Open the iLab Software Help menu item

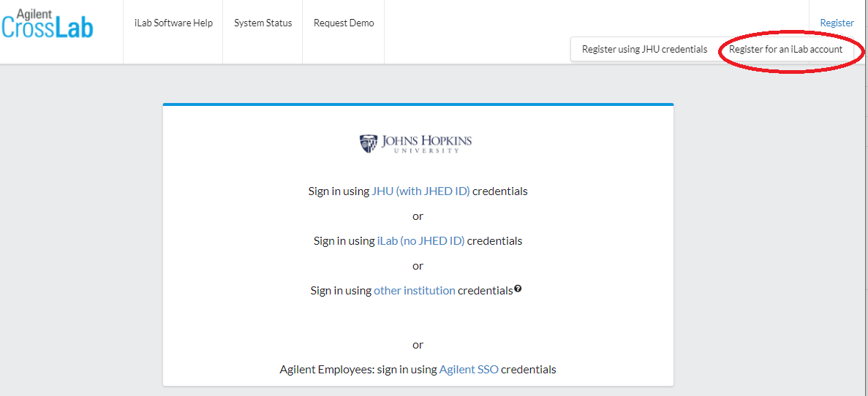(173, 23)
